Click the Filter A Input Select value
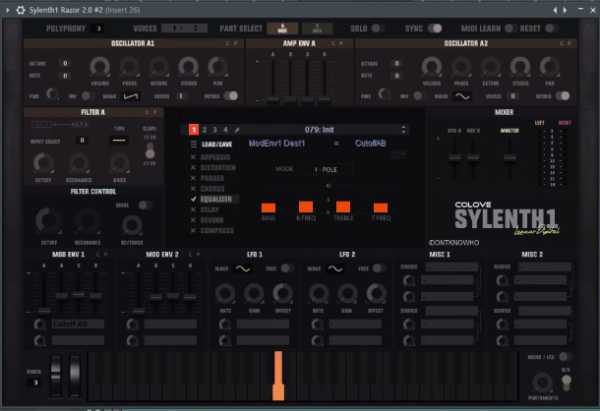 (82, 140)
